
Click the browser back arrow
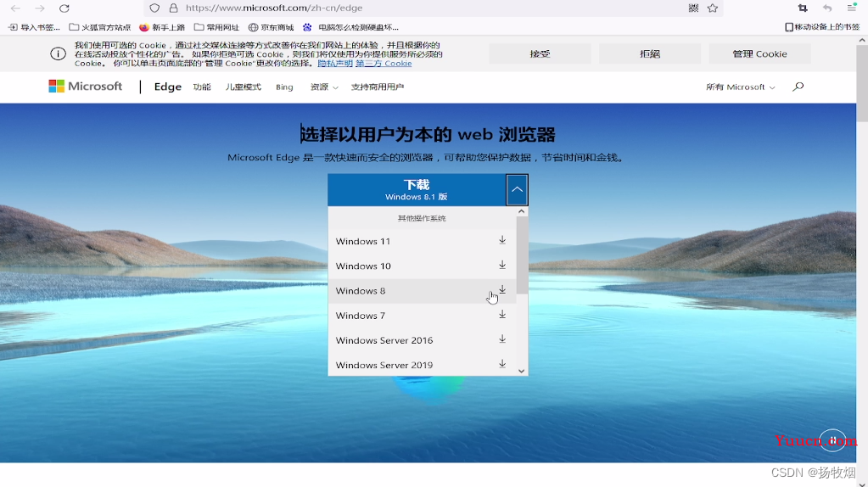15,8
